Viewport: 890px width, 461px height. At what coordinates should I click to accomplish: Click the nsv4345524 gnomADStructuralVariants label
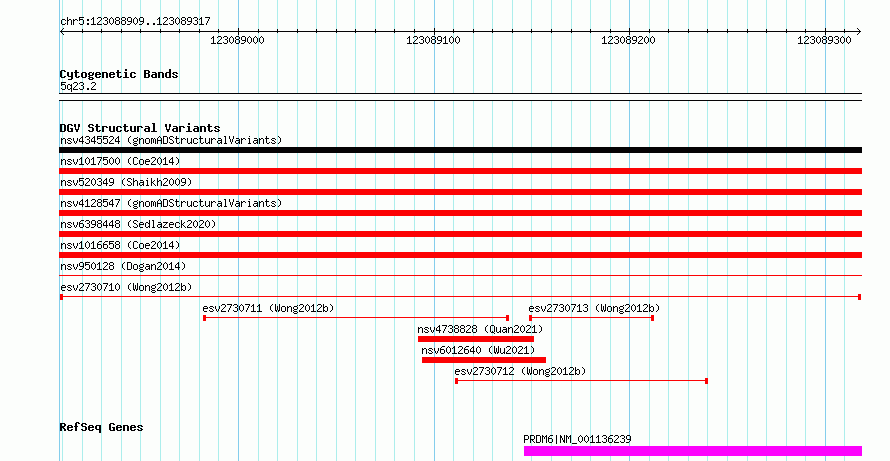[x=171, y=140]
